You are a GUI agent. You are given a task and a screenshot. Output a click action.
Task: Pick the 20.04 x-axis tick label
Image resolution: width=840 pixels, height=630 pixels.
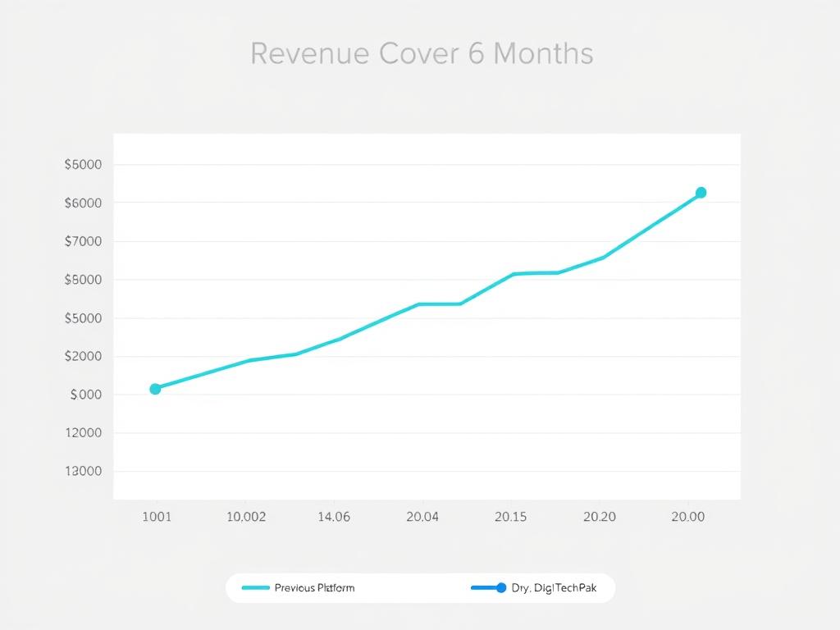click(x=422, y=517)
